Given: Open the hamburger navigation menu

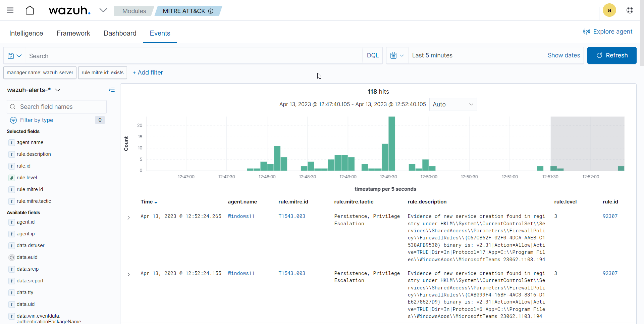Looking at the screenshot, I should point(10,10).
